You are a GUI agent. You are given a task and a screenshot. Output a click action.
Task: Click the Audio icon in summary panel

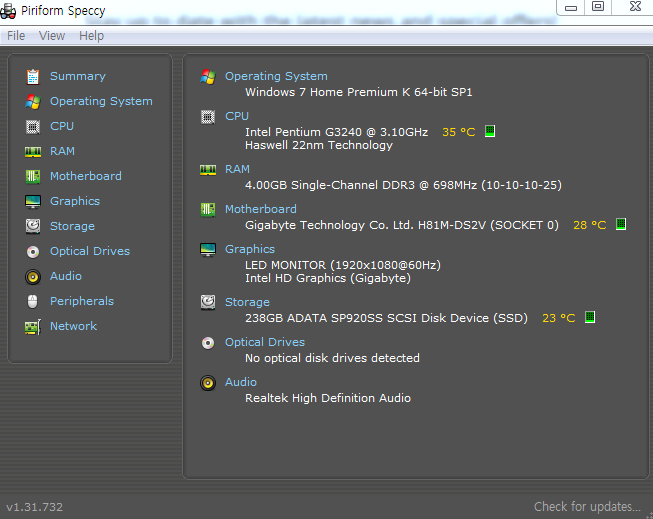[x=208, y=383]
